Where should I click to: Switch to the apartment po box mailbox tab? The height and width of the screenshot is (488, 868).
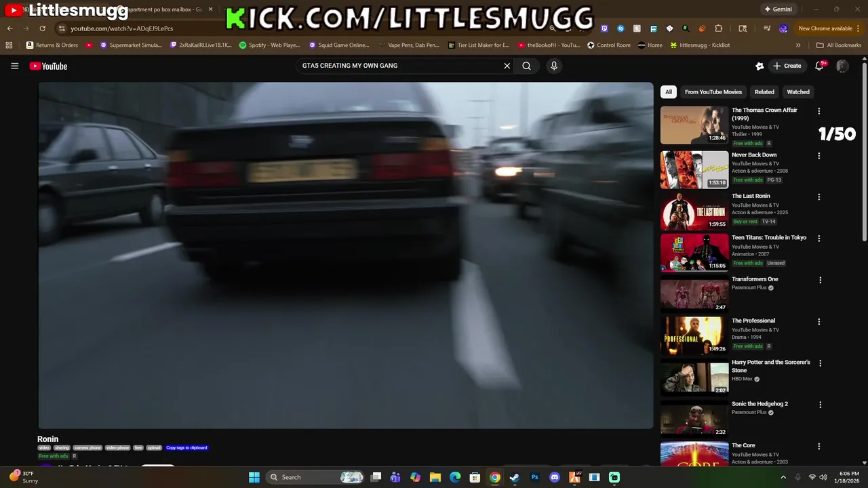(x=166, y=9)
